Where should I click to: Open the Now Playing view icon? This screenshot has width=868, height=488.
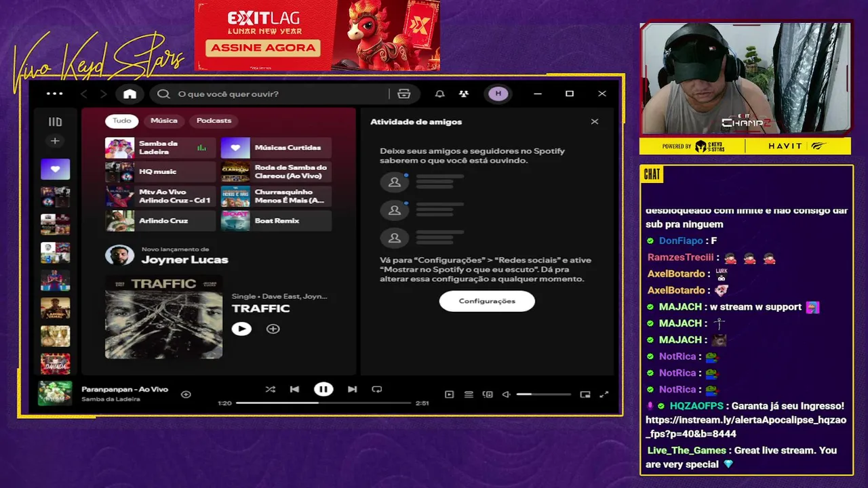449,394
